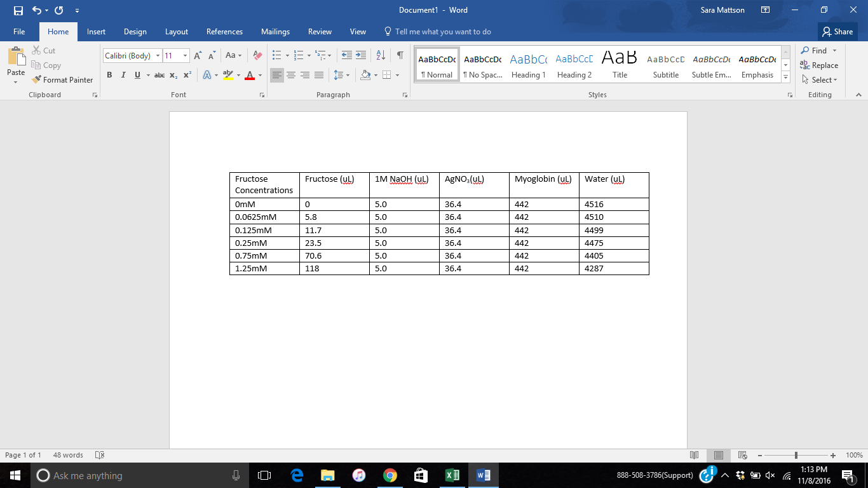Image resolution: width=868 pixels, height=488 pixels.
Task: Click the Grow Font size icon
Action: pos(198,56)
